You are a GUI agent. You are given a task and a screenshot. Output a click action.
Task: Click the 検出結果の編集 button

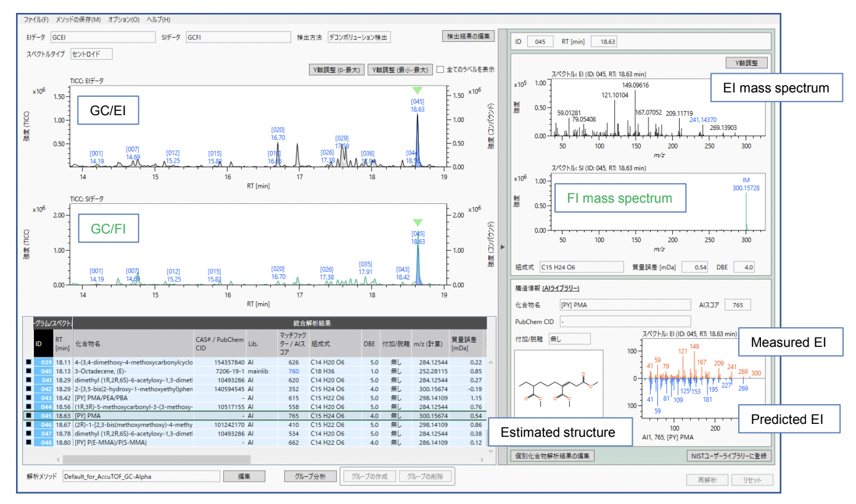click(x=468, y=36)
